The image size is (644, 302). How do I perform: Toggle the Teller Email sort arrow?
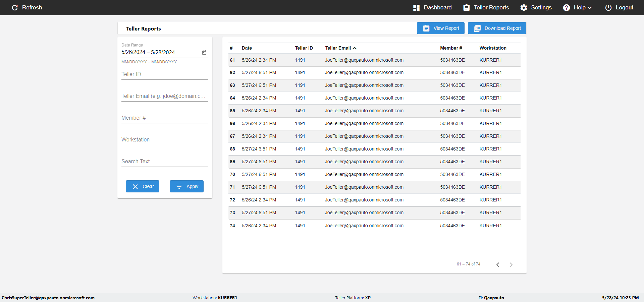[355, 48]
